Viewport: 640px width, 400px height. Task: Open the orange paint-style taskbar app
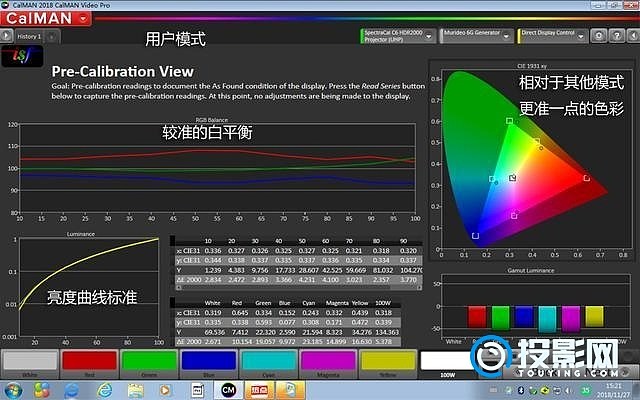[290, 390]
